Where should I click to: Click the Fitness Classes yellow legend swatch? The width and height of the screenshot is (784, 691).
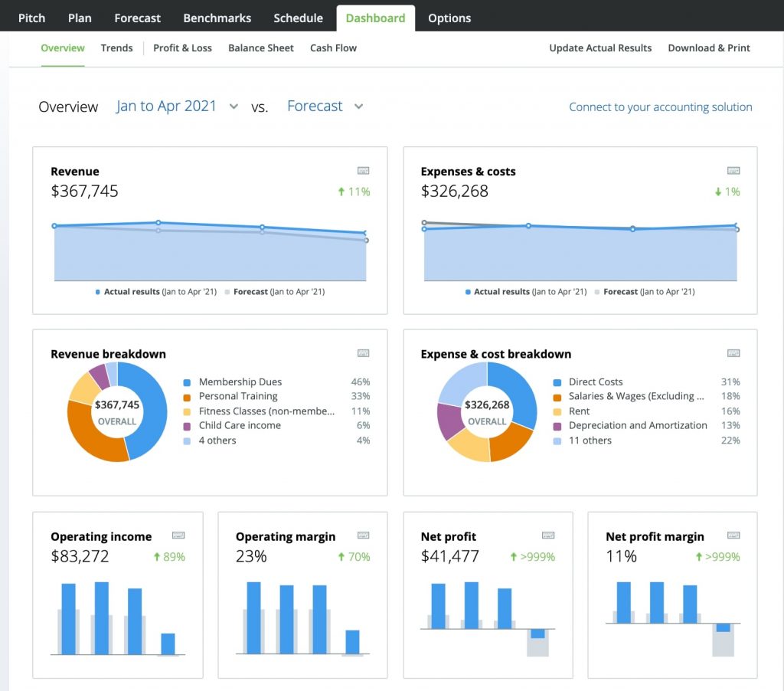(x=187, y=412)
